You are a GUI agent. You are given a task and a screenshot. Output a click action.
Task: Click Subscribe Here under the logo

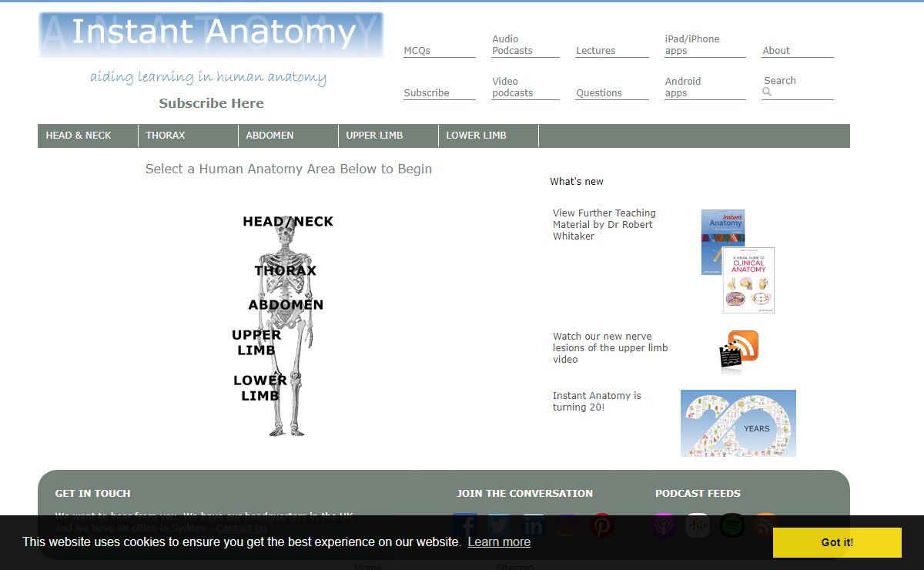pyautogui.click(x=211, y=103)
